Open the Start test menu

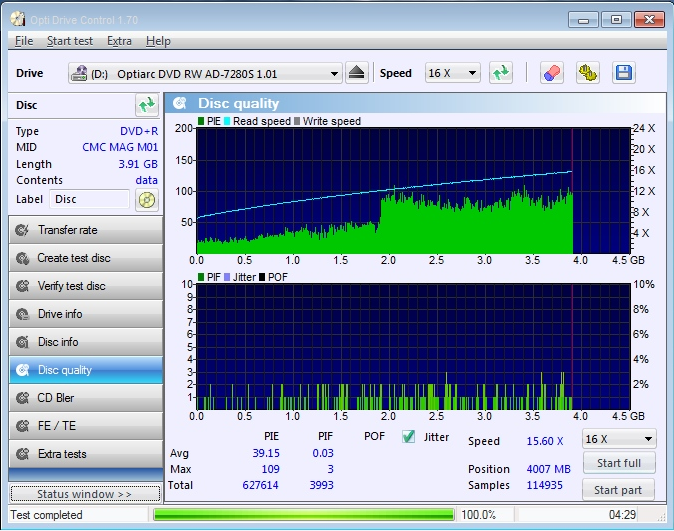[70, 41]
